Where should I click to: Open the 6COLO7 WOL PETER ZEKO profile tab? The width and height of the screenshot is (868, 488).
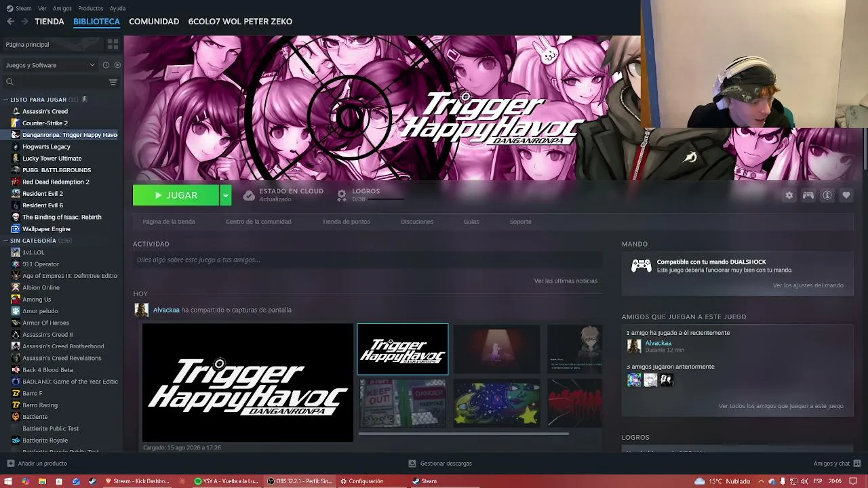tap(240, 22)
